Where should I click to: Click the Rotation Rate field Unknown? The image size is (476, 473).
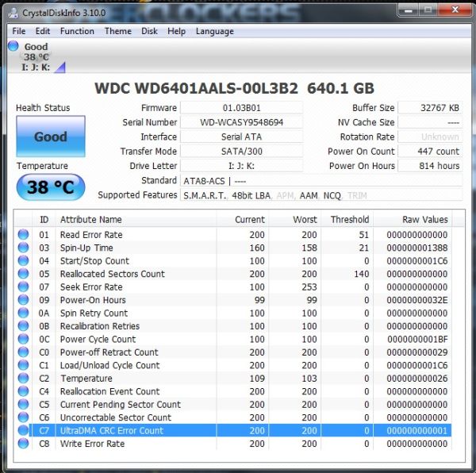pyautogui.click(x=431, y=137)
